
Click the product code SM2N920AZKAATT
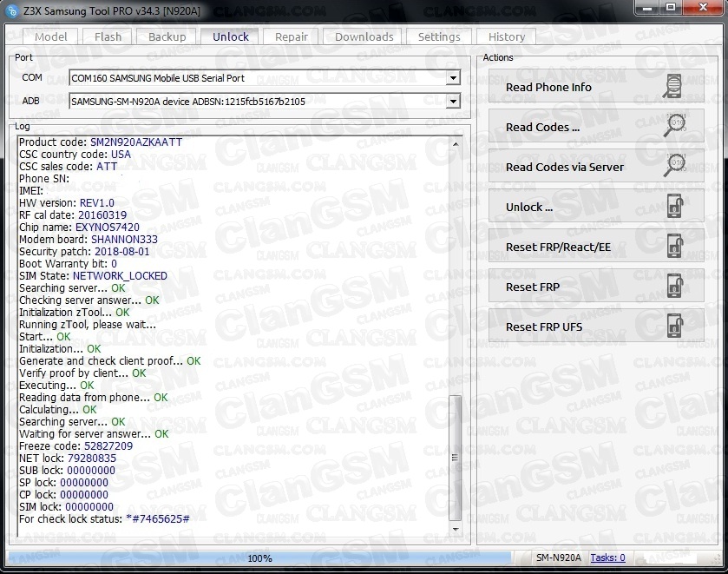pyautogui.click(x=136, y=142)
